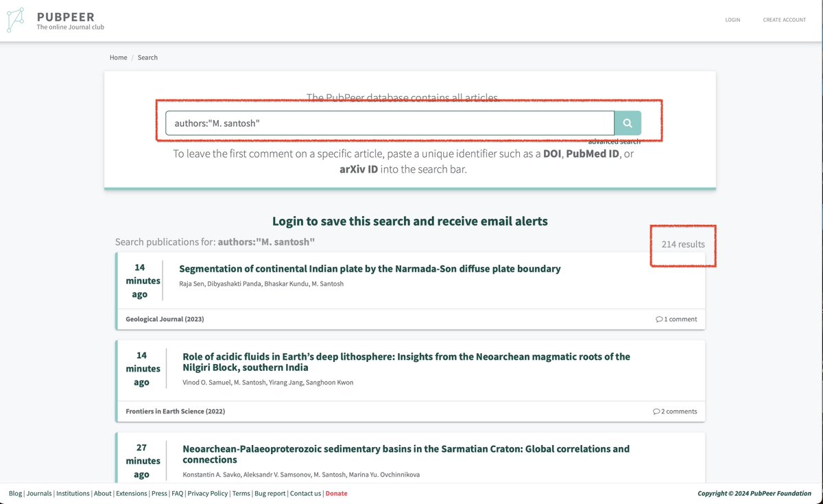Open the Journals footer link
This screenshot has width=823, height=504.
click(39, 494)
